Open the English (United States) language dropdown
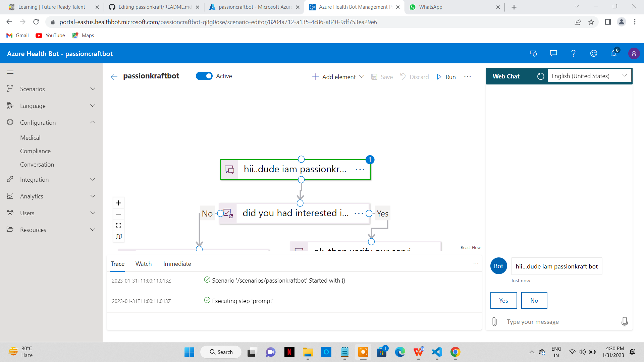The image size is (644, 362). pos(589,76)
